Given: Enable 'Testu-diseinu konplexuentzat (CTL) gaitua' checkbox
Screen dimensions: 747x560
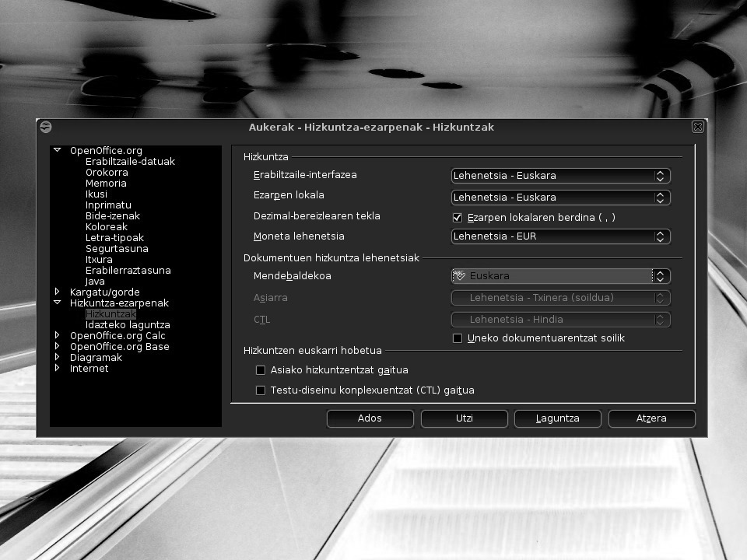Looking at the screenshot, I should (x=261, y=390).
